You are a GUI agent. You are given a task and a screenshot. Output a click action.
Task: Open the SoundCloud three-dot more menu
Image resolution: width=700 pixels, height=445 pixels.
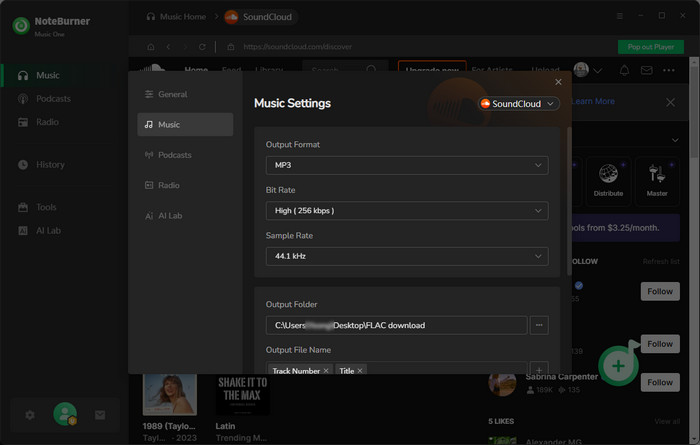[x=669, y=70]
